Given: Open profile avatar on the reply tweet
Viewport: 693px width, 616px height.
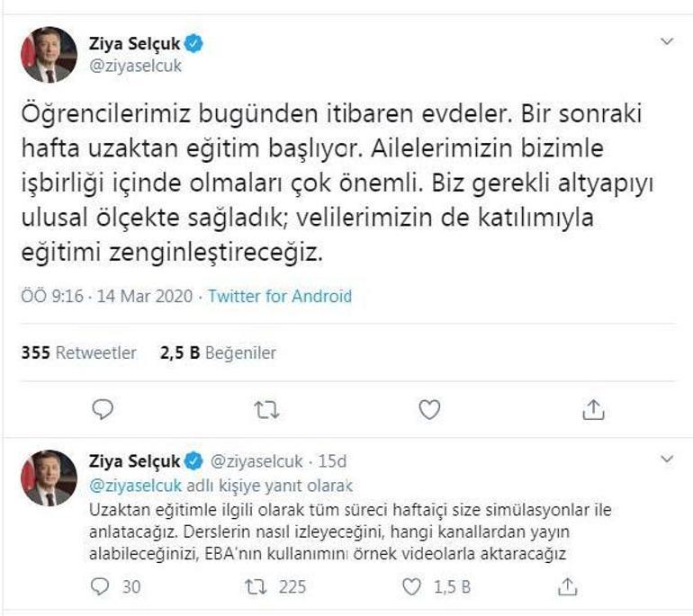Looking at the screenshot, I should coord(49,478).
